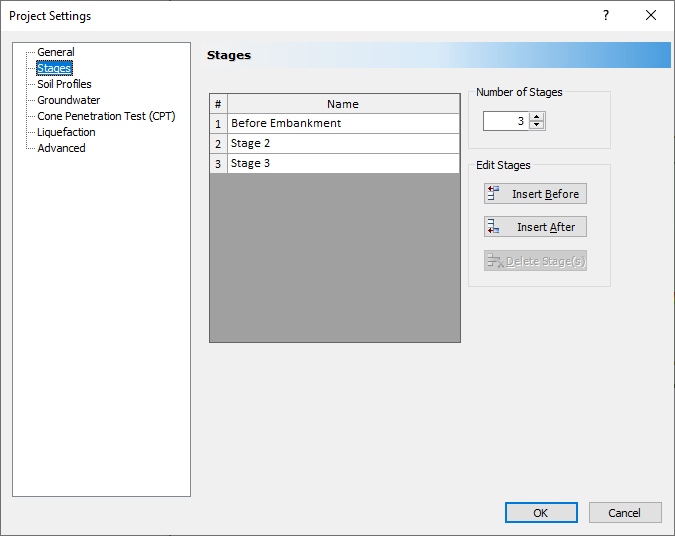This screenshot has width=675, height=536.
Task: Open the General settings page
Action: tap(56, 52)
